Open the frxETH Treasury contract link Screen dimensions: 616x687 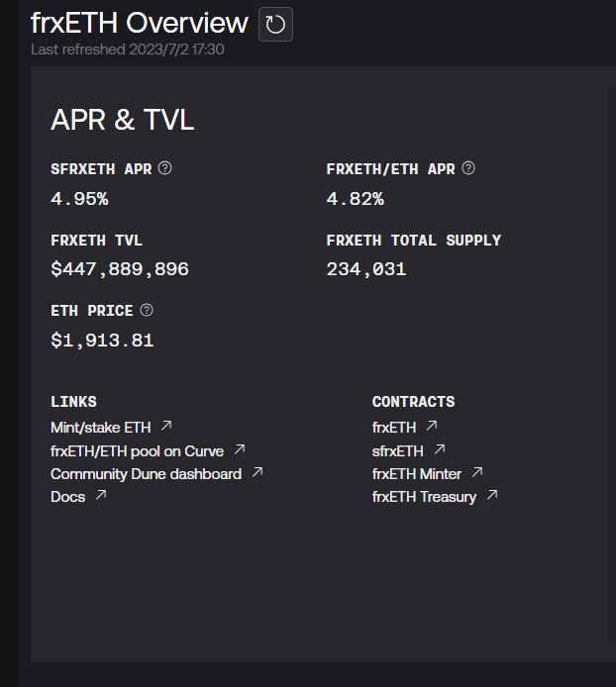(x=424, y=497)
